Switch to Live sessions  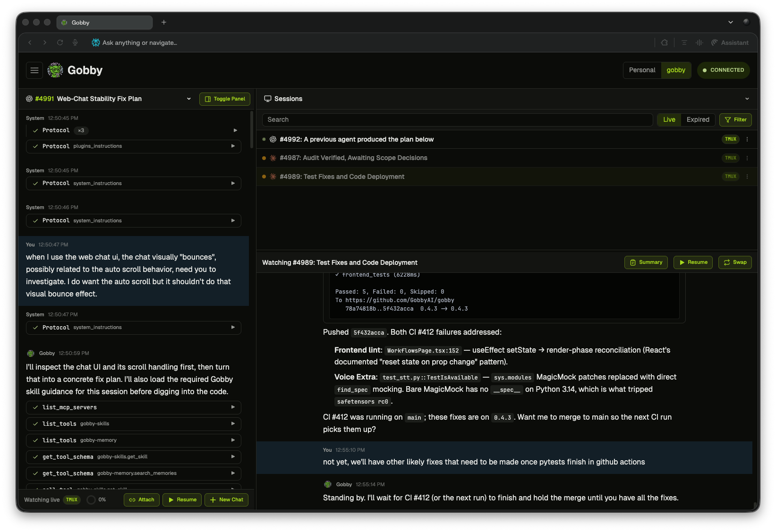(669, 120)
